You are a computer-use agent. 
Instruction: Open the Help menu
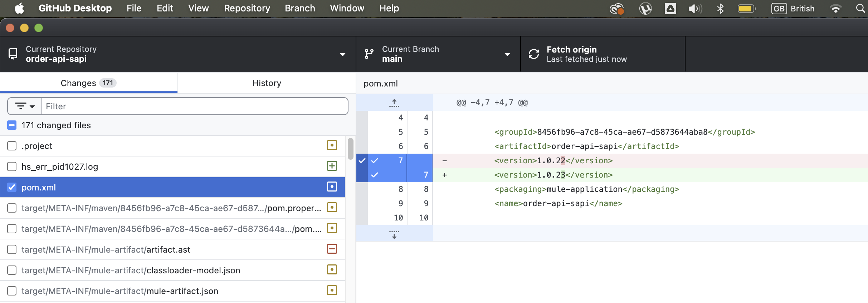[389, 8]
